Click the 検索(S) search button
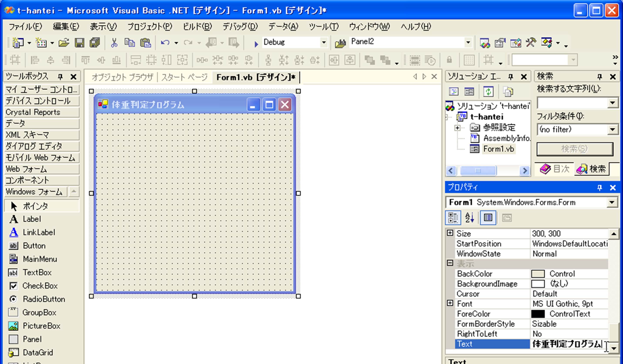 click(574, 149)
